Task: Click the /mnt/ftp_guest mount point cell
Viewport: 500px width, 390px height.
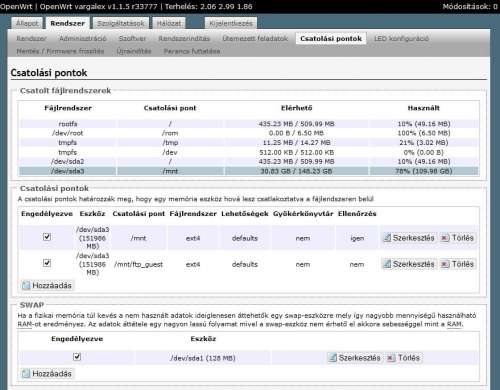Action: click(x=138, y=264)
